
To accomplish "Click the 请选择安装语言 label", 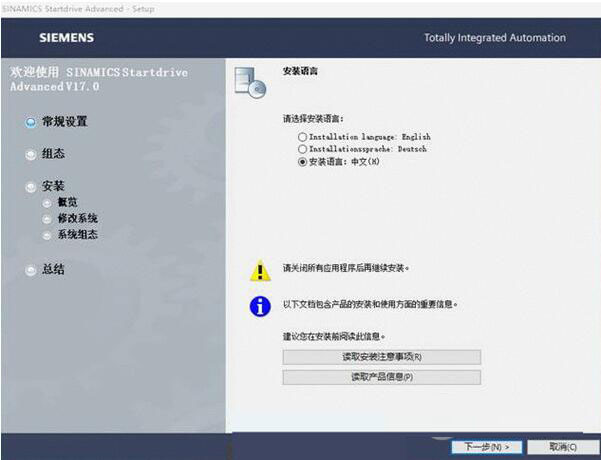I will (x=313, y=119).
